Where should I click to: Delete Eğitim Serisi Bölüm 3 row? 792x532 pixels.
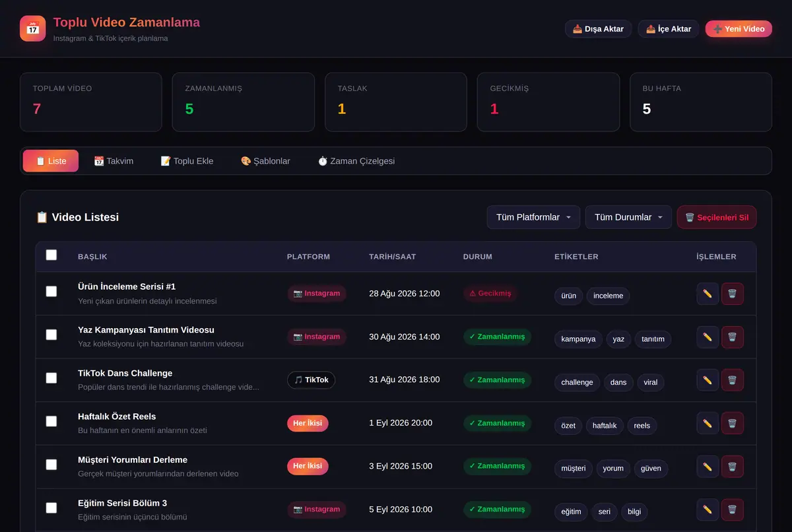[x=733, y=510]
